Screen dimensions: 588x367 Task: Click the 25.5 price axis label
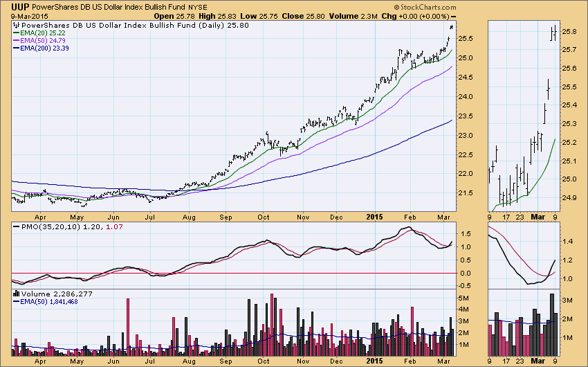click(465, 39)
